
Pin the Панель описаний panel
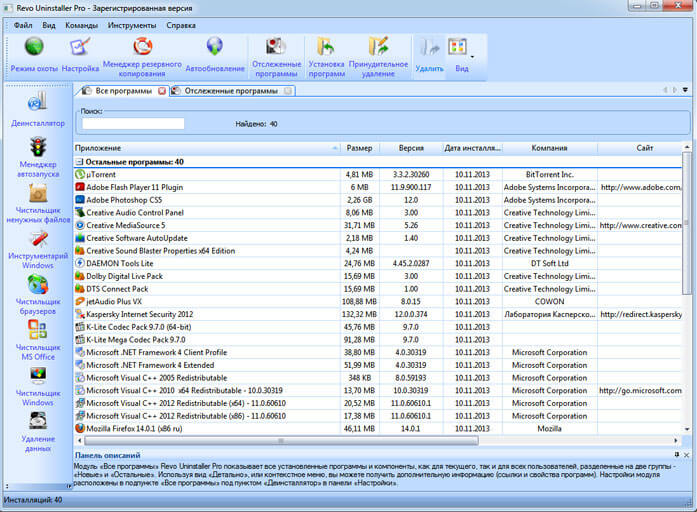(677, 455)
